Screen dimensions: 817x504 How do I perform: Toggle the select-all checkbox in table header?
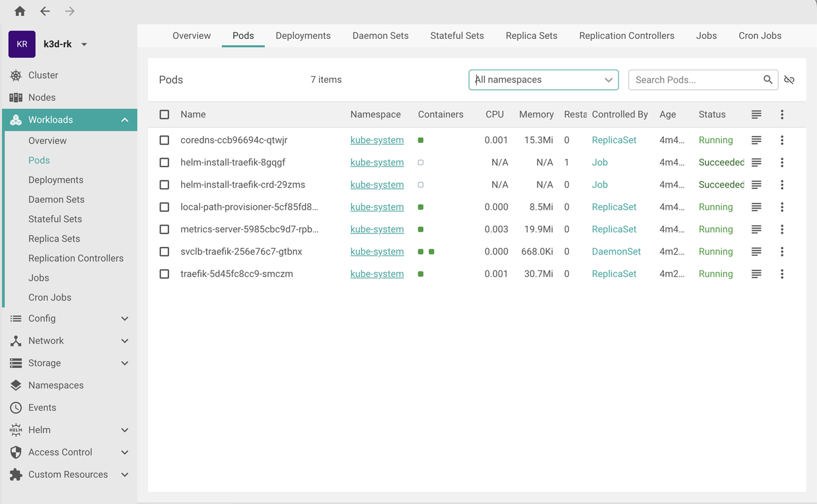coord(165,115)
